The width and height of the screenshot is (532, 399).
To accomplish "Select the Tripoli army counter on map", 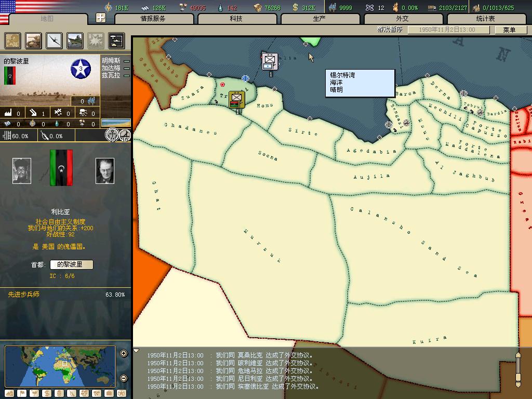I will (236, 99).
